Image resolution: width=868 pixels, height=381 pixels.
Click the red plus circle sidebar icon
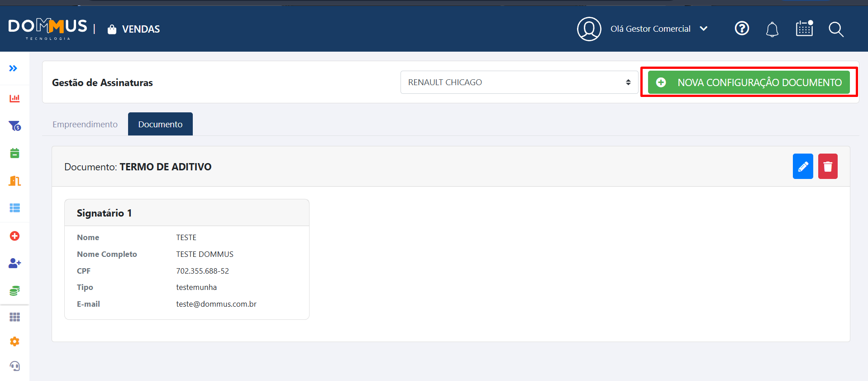[x=14, y=236]
